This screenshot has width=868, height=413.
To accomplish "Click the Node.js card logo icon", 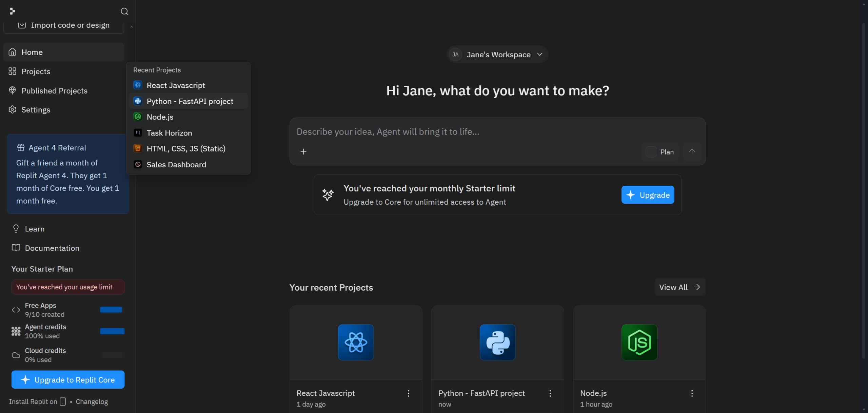I will [639, 342].
